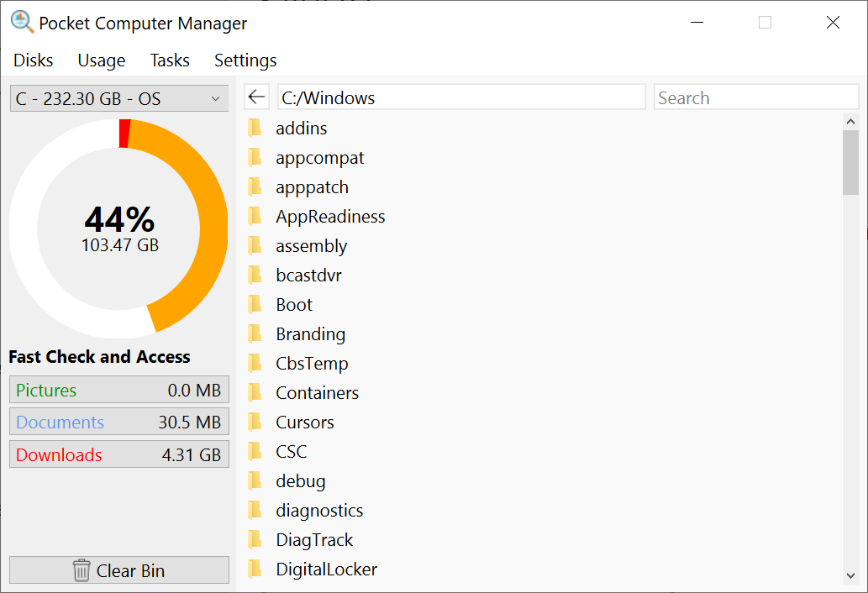Click the folder icon beside CbsTemp
Screen dimensions: 868x593
[255, 363]
